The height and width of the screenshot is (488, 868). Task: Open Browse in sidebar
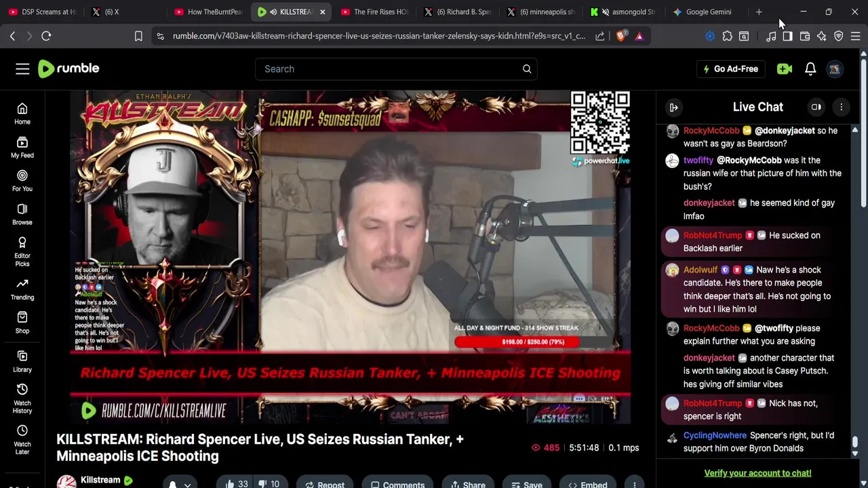22,214
